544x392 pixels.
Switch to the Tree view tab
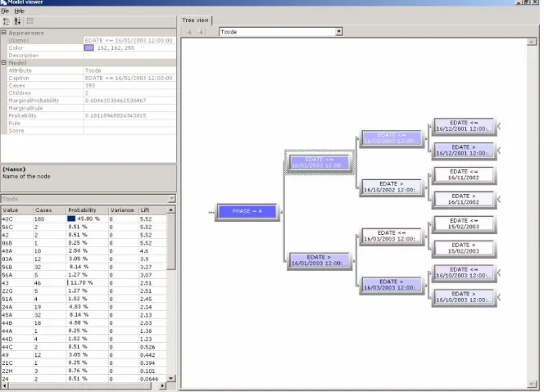tap(195, 20)
